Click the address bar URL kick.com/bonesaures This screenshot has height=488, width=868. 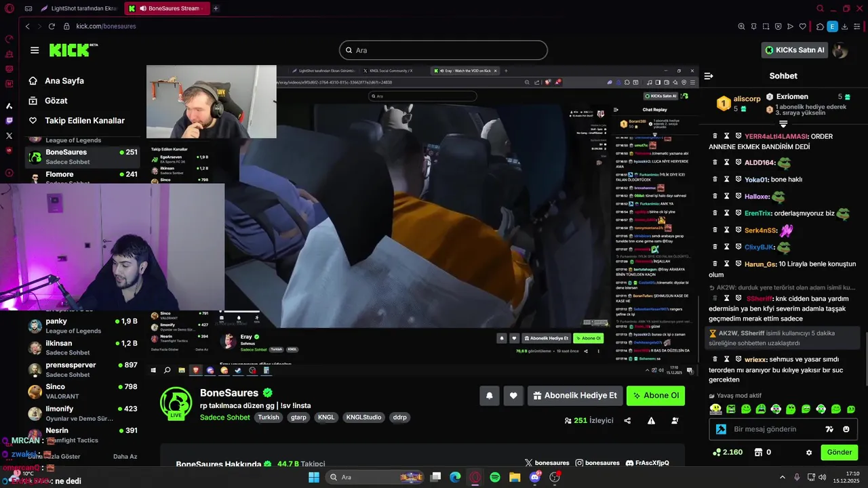tap(106, 26)
